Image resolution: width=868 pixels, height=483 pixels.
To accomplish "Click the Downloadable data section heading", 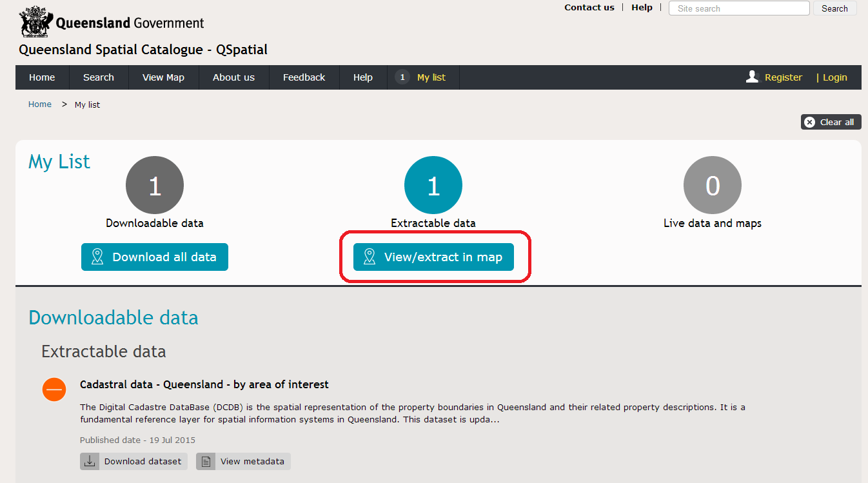I will [x=113, y=318].
